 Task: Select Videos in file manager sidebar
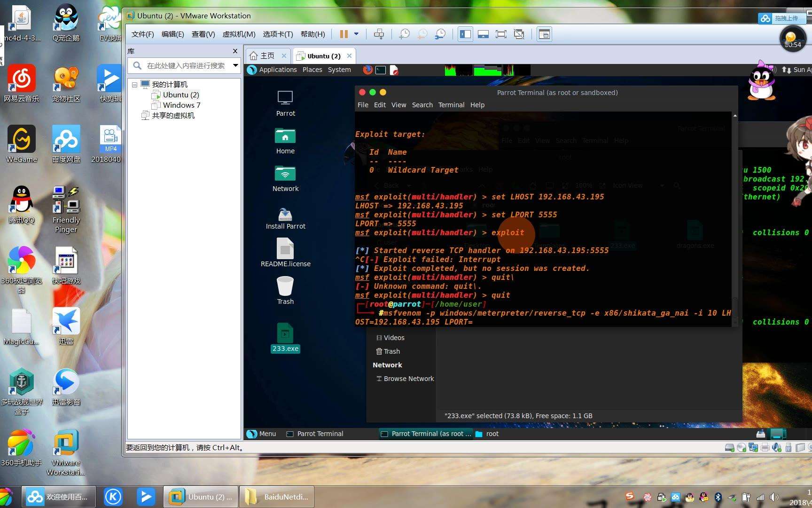click(x=390, y=338)
